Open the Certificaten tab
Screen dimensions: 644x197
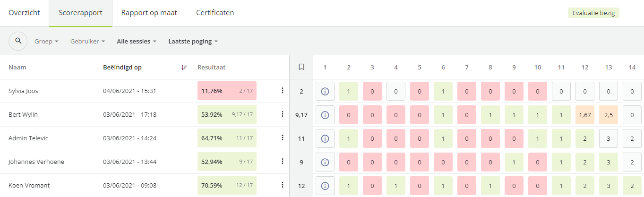[215, 13]
